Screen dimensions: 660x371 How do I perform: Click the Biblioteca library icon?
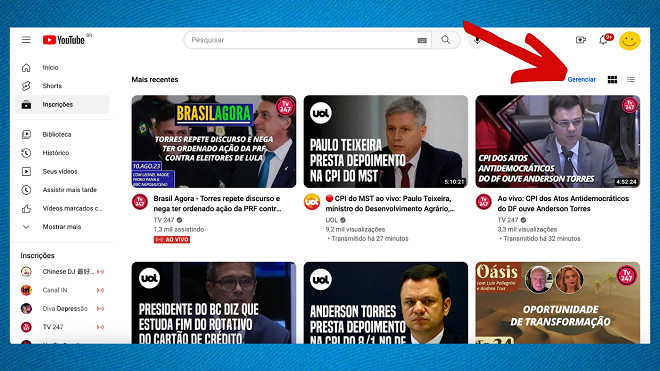click(x=26, y=134)
